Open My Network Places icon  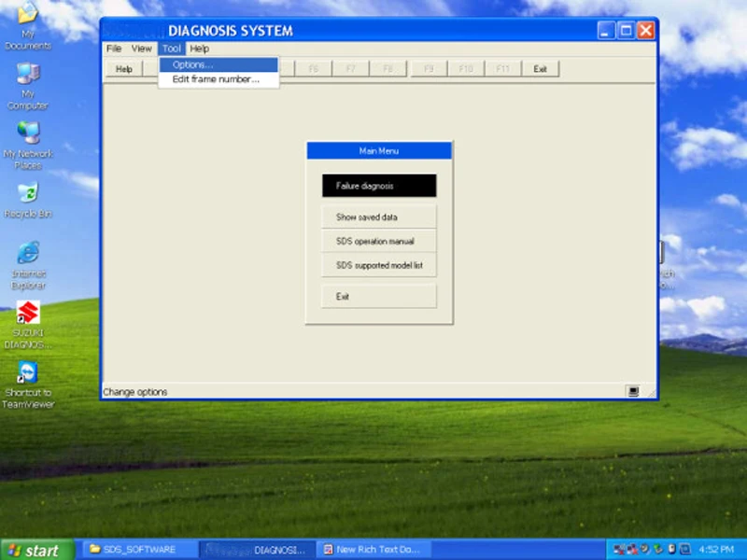click(28, 146)
